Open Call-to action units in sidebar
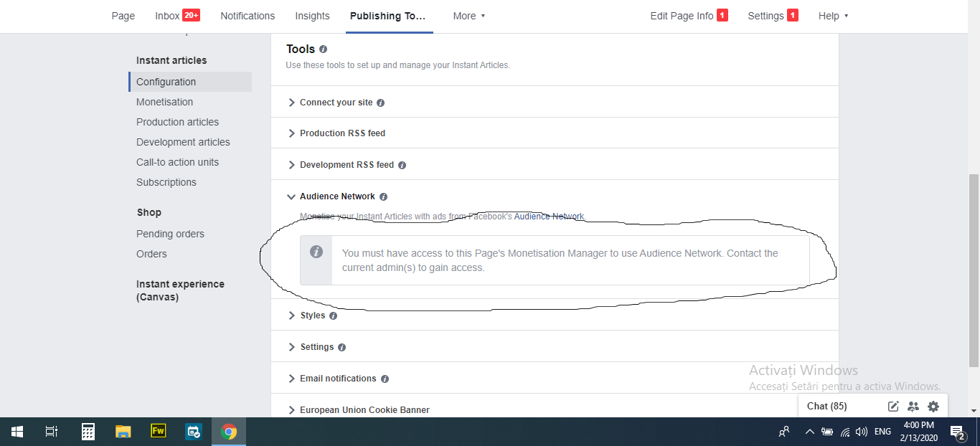This screenshot has height=446, width=980. click(177, 162)
